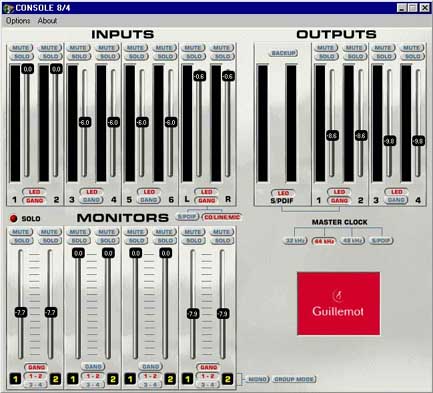Screen dimensions: 433x393
Task: Toggle LED for inputs 5 and 6
Action: coord(149,192)
